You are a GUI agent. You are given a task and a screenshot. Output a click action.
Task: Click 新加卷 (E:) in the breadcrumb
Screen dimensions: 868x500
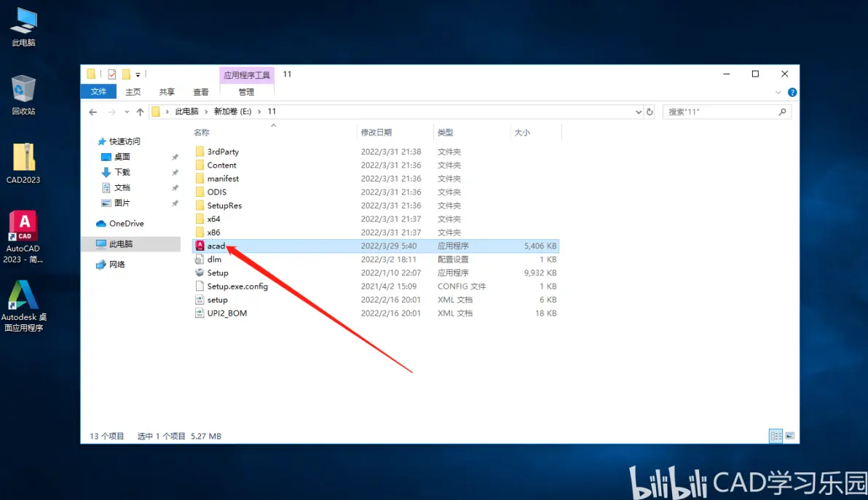[x=232, y=112]
